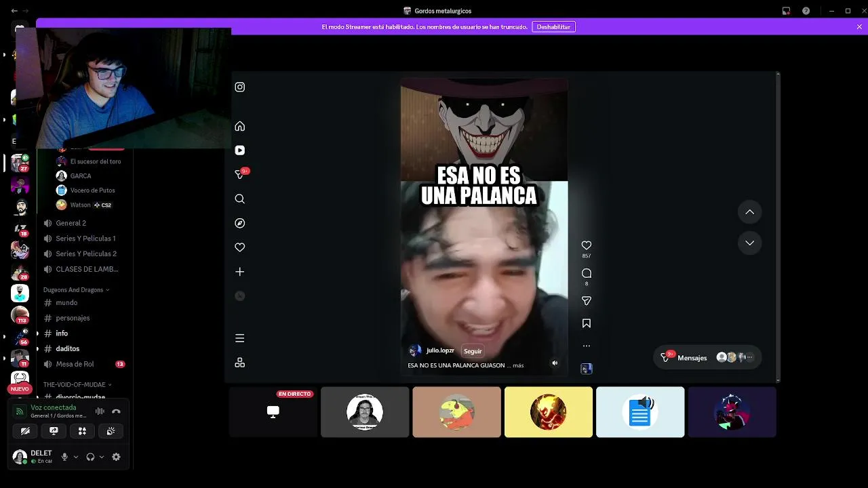
Task: Join Series Y Peliculas 2 voice channel
Action: click(x=85, y=253)
